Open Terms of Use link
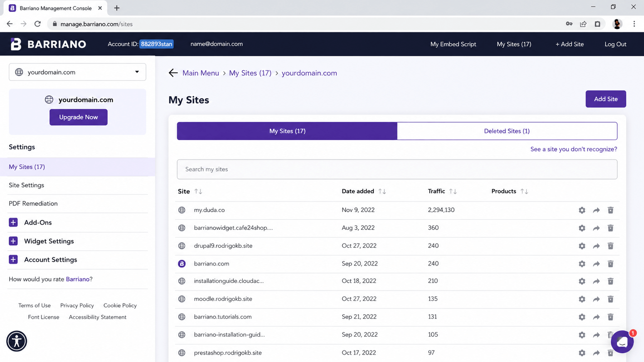 pyautogui.click(x=35, y=305)
